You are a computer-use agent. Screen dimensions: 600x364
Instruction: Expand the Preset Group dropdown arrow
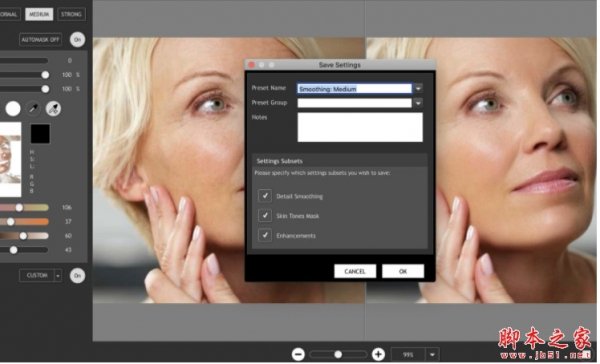point(419,103)
